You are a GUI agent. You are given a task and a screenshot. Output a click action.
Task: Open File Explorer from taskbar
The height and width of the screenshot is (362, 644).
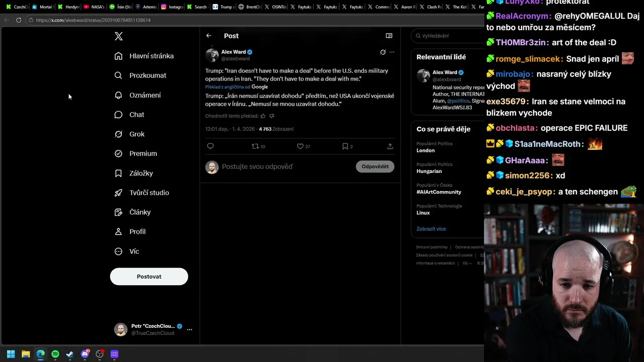pyautogui.click(x=26, y=354)
